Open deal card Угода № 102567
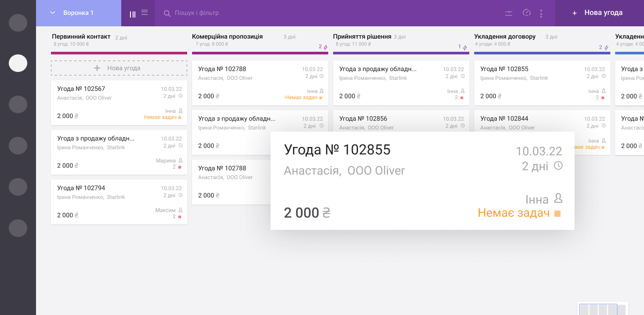Viewport: 644px width, 315px height. click(119, 103)
